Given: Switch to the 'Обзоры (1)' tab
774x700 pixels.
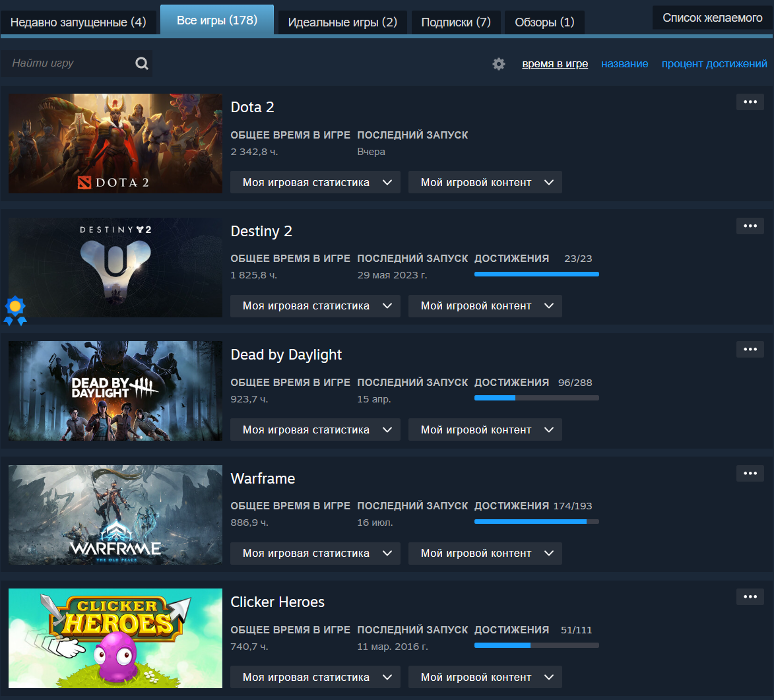Looking at the screenshot, I should pos(544,22).
